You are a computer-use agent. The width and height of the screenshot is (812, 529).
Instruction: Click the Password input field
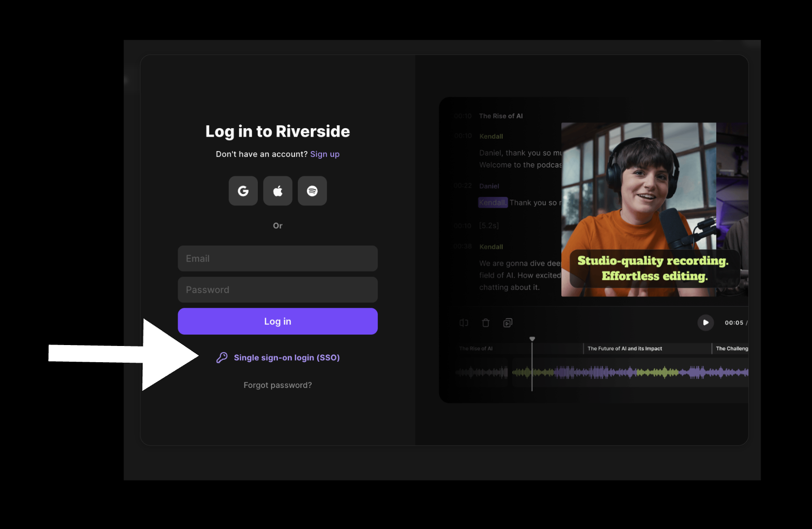[278, 290]
